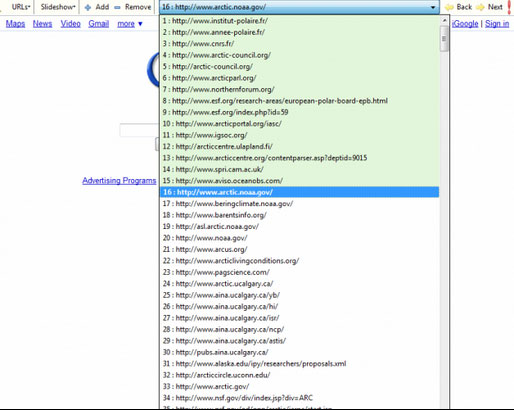Click the URL list scrollbar thumb
Screen dimensions: 514x410
pyautogui.click(x=444, y=39)
